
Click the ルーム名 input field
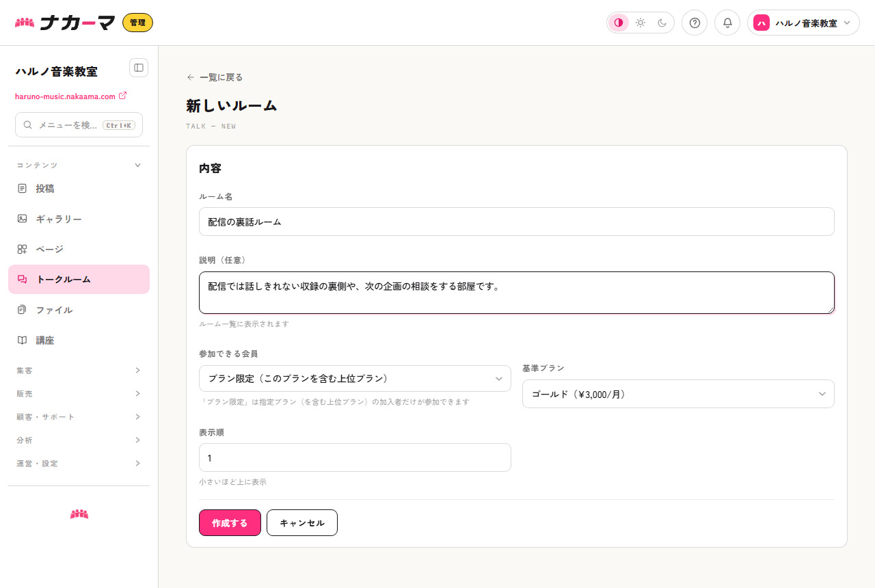(517, 222)
